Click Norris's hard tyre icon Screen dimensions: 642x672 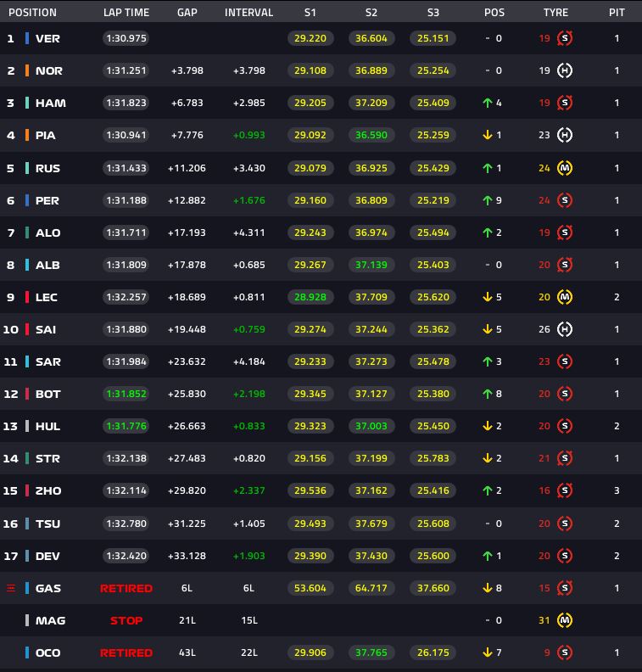click(x=564, y=70)
